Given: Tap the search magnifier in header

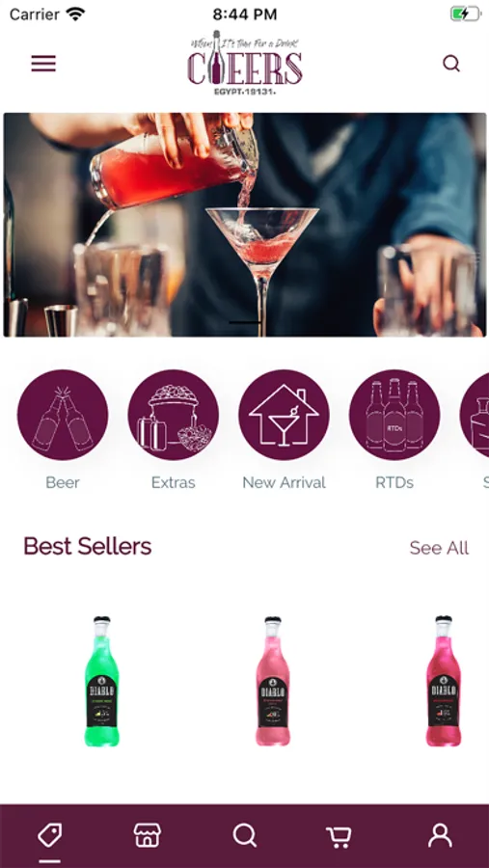Looking at the screenshot, I should pos(451,64).
